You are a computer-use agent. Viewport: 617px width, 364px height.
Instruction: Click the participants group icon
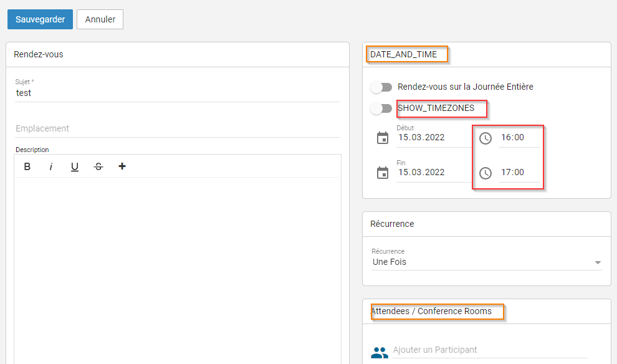[379, 352]
